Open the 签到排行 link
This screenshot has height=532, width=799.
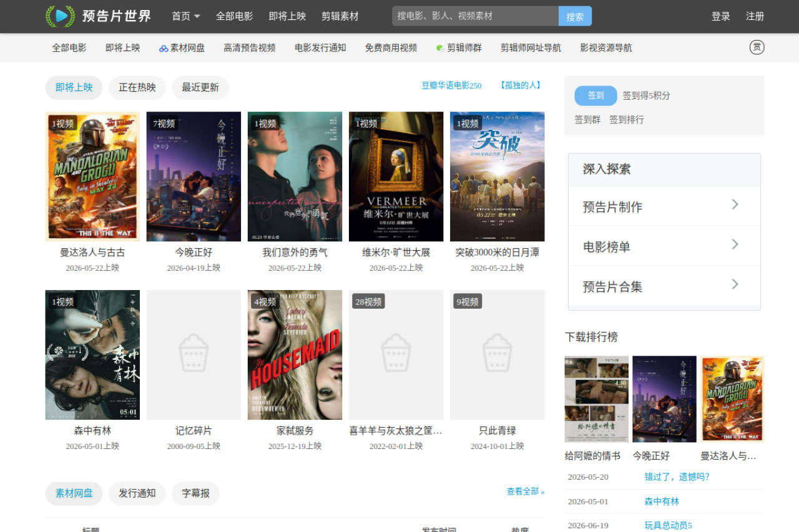pos(627,119)
